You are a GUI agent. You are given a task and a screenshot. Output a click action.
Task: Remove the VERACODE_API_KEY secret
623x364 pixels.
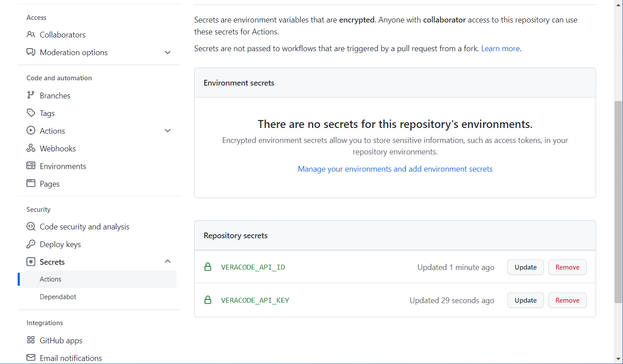[567, 300]
